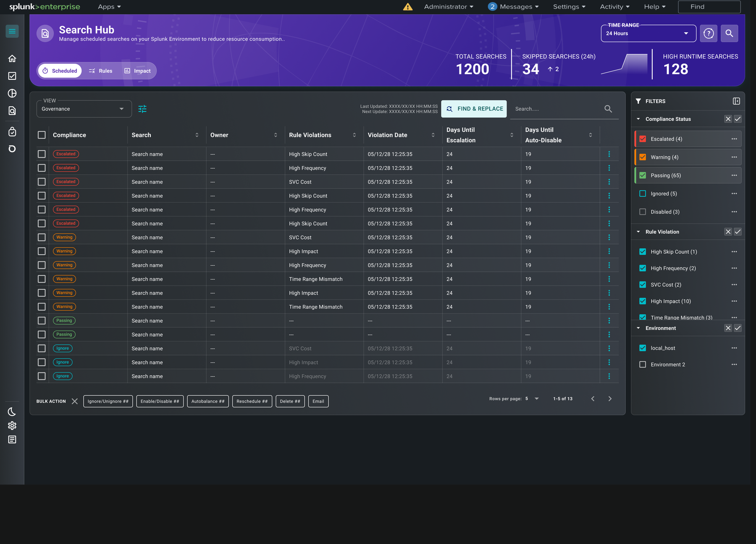Click the Autobalance bulk action button
Screen dimensions: 756x544
point(208,401)
